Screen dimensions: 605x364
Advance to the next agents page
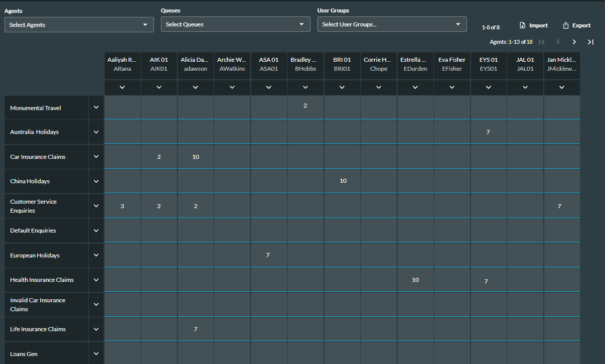[574, 42]
